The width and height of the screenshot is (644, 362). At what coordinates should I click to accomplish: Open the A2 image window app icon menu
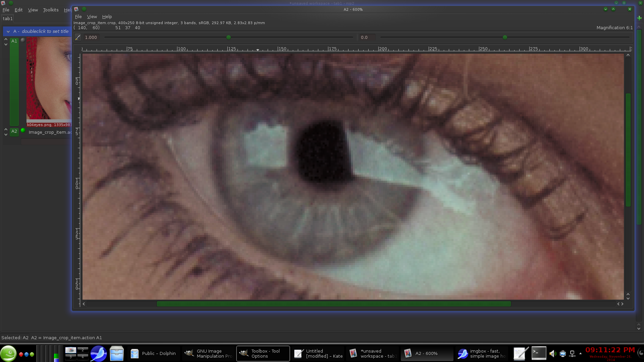[x=76, y=9]
